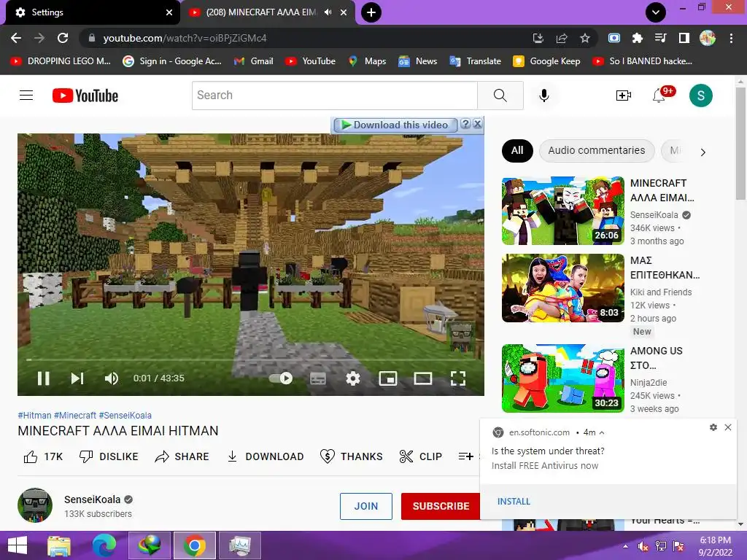Click the #Minecraft hashtag link

click(x=75, y=415)
